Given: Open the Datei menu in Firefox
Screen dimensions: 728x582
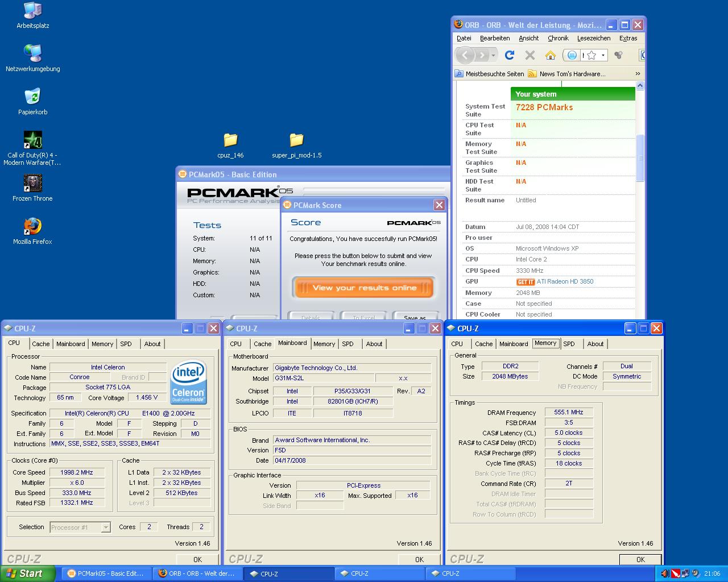Looking at the screenshot, I should point(464,38).
